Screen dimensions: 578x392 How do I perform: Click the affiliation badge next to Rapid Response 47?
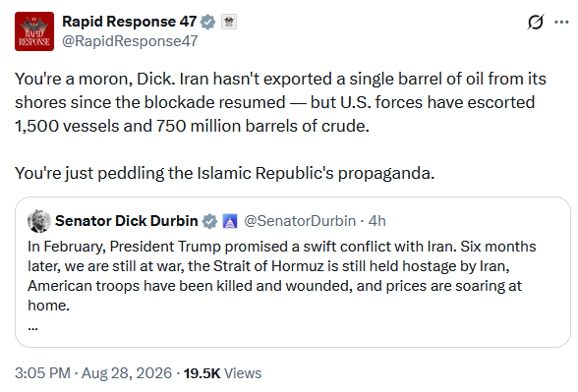pyautogui.click(x=229, y=22)
